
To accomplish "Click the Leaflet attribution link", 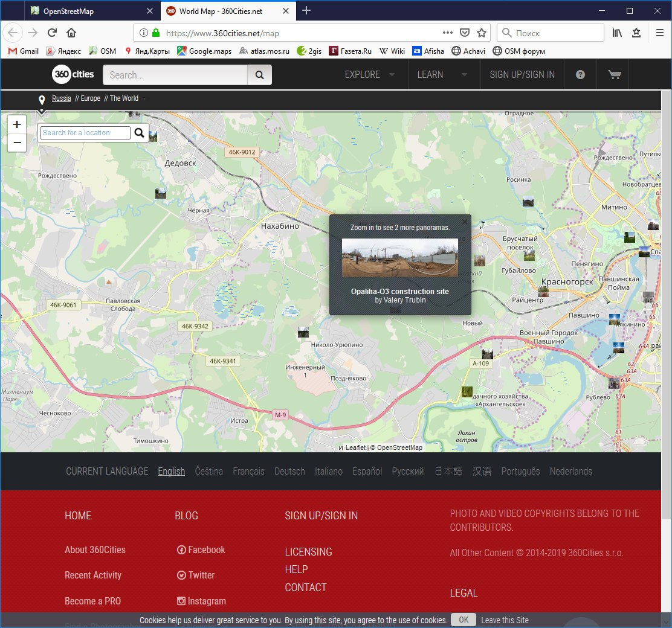I will (356, 447).
